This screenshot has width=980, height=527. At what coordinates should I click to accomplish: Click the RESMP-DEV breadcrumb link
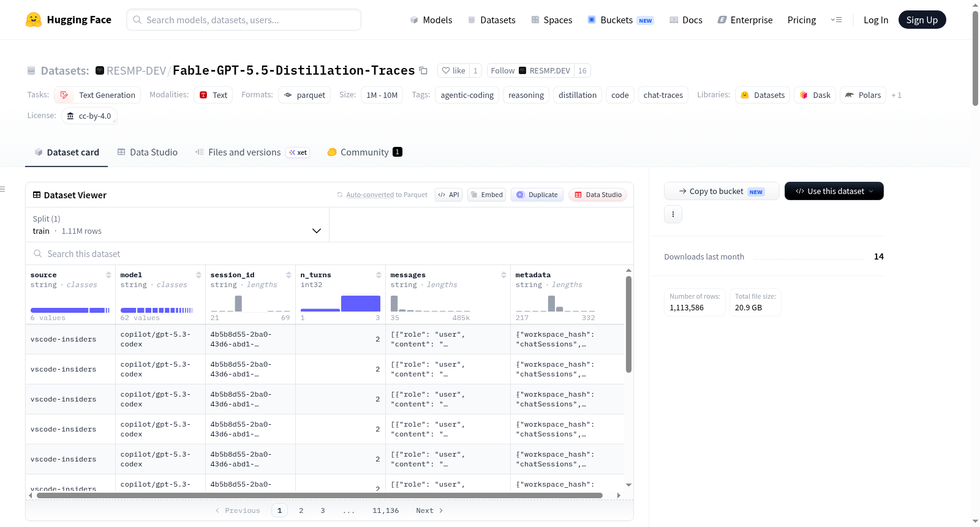coord(137,70)
